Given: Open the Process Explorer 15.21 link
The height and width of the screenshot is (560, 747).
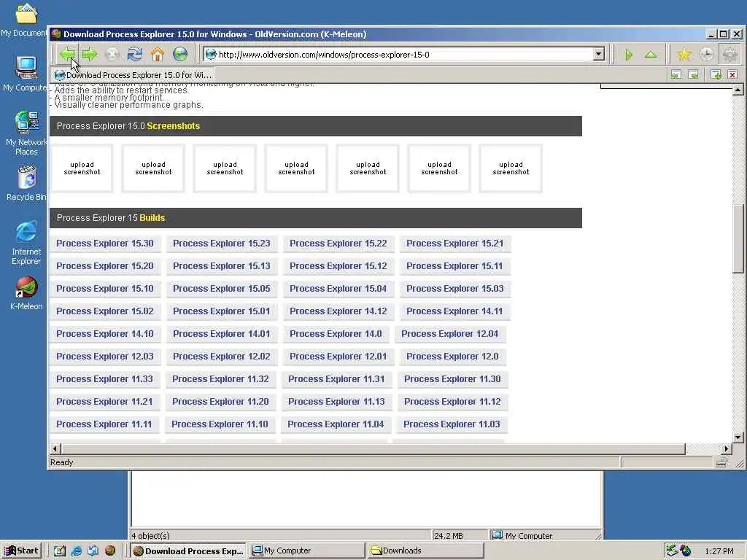Looking at the screenshot, I should (455, 244).
